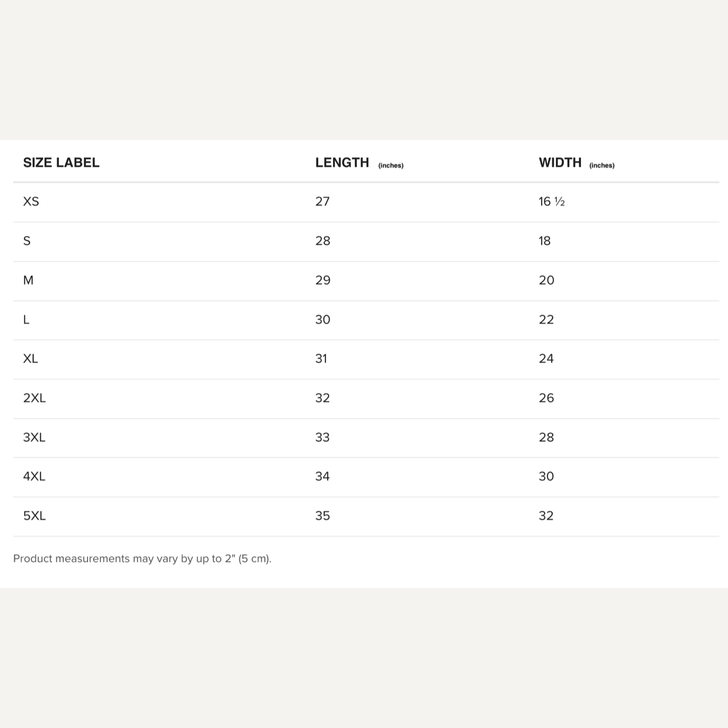
Task: Select the XS size row label
Action: 31,201
